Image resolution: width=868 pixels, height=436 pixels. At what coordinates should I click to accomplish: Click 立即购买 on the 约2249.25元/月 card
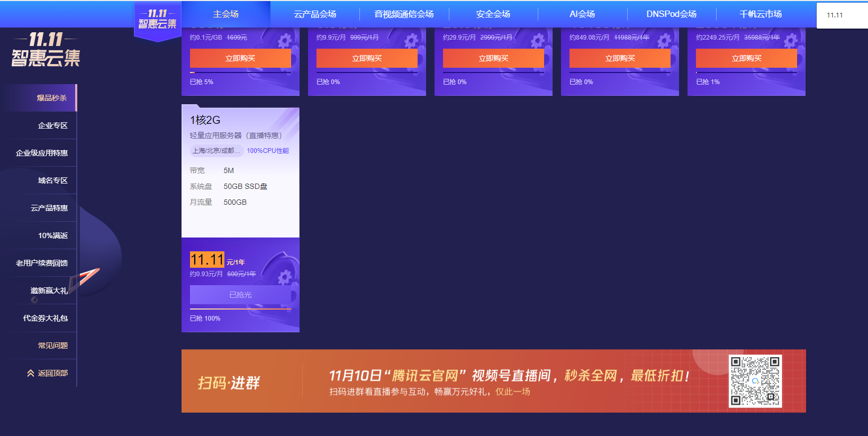coord(746,58)
